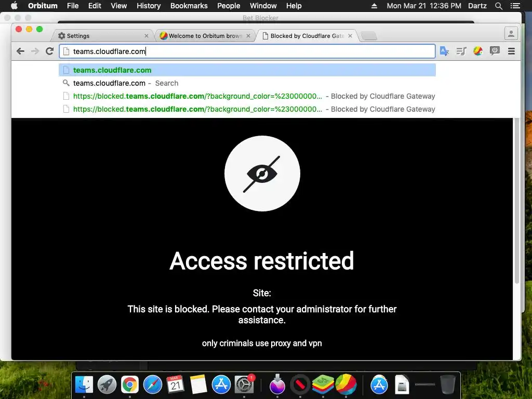Close the Blocked by Cloudflare tab
The width and height of the screenshot is (532, 399).
click(350, 36)
